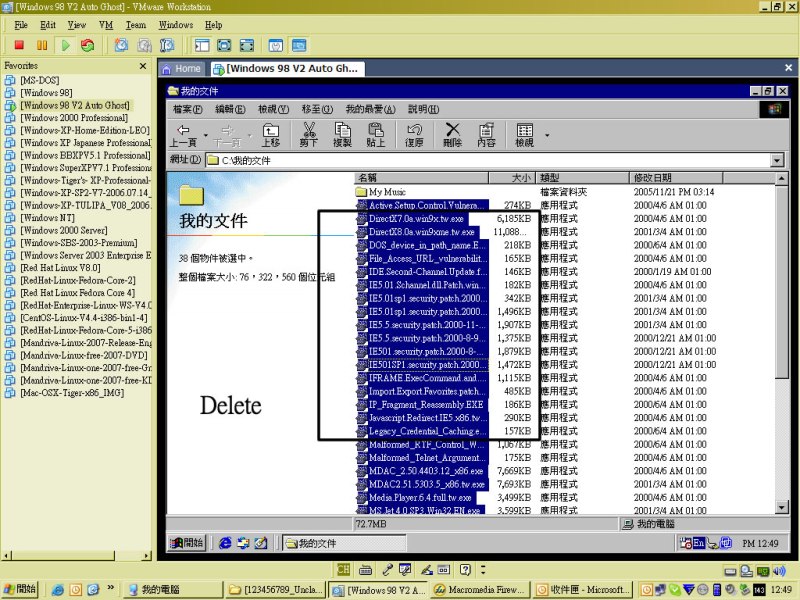Click file MDAC_2.50.4403.12_x86.exe
800x600 pixels.
tap(425, 470)
